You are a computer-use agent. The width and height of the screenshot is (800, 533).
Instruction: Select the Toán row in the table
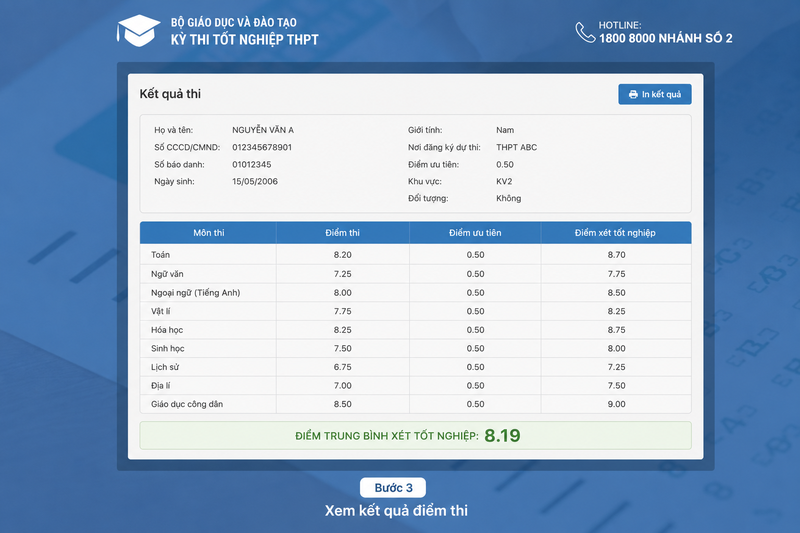[x=416, y=255]
